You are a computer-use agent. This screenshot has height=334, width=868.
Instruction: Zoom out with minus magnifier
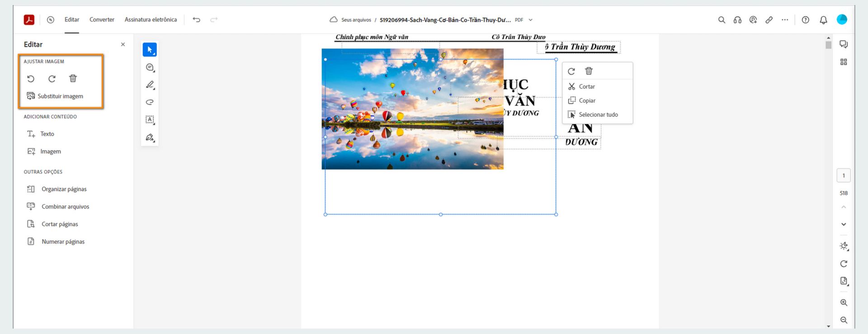point(844,320)
